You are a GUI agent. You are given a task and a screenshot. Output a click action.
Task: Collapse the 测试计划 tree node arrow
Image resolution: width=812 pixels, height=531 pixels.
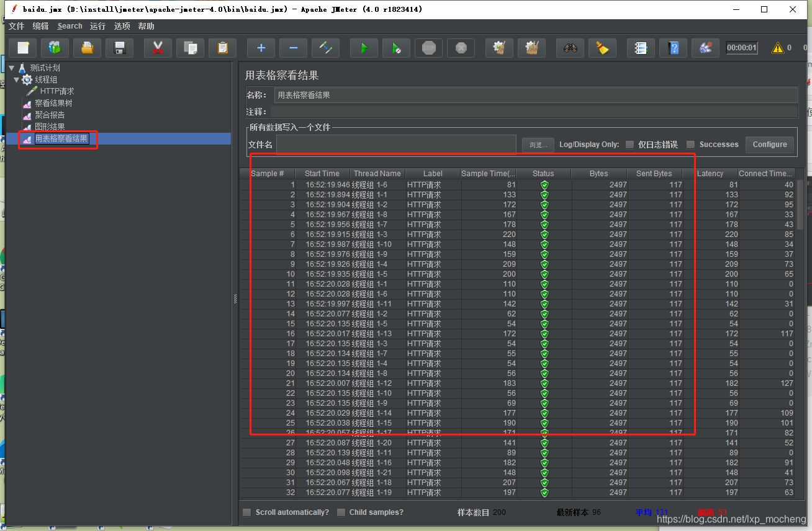(12, 68)
